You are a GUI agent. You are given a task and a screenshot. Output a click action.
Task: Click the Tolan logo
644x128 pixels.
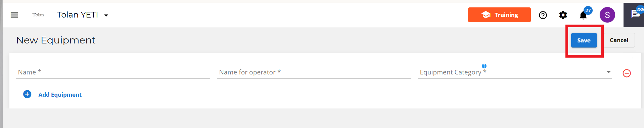tap(38, 15)
